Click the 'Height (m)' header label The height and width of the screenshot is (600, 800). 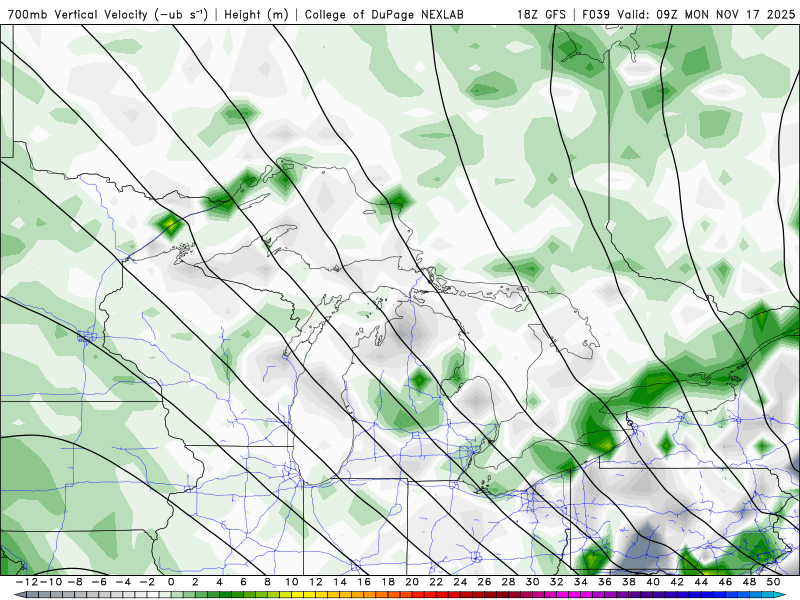(256, 14)
